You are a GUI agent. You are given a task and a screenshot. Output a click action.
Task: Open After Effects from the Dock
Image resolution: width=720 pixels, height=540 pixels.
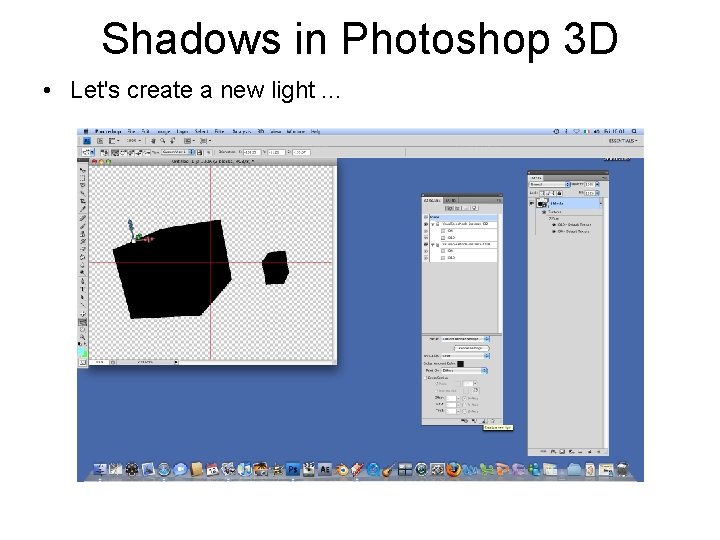pyautogui.click(x=325, y=469)
